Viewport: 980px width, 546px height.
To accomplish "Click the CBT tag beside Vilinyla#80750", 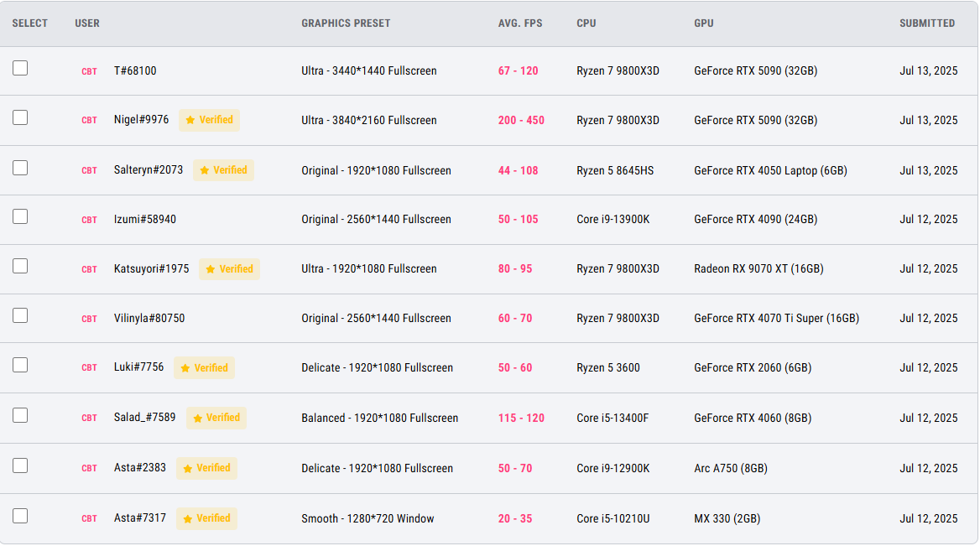I will tap(90, 319).
